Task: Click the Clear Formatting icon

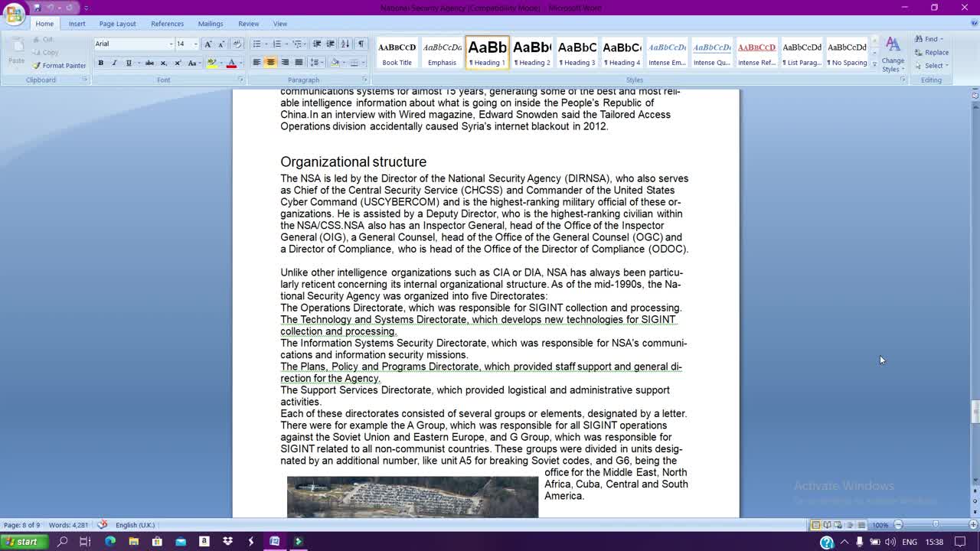Action: 237,44
